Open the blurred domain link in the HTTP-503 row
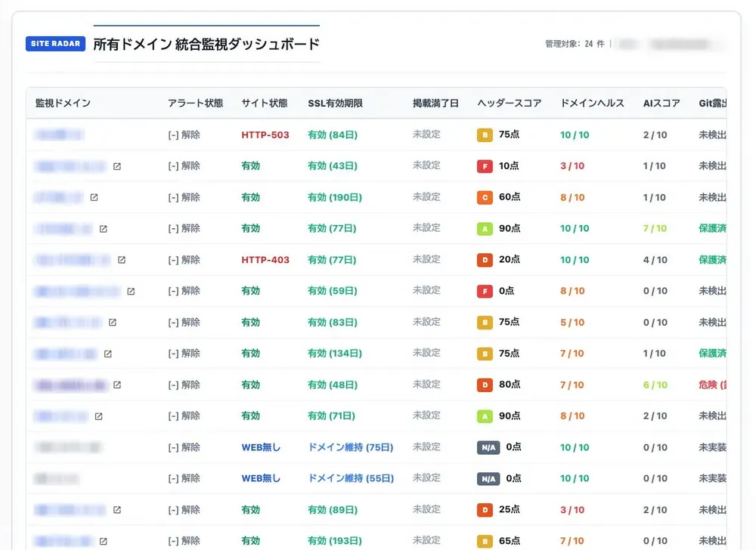Viewport: 756px width, 550px height. pyautogui.click(x=59, y=134)
